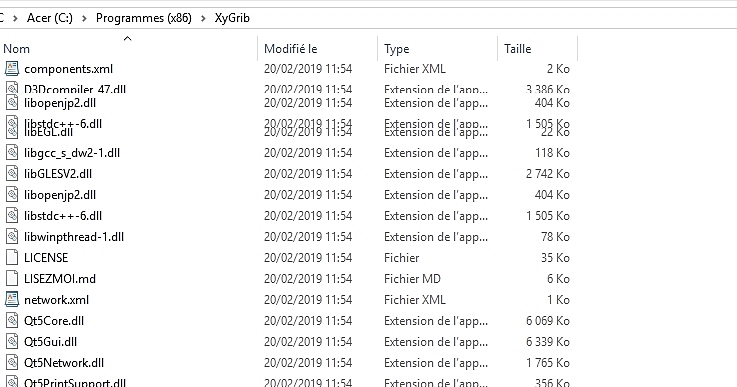
Task: Select the libGLESV2.dll file icon
Action: point(12,174)
